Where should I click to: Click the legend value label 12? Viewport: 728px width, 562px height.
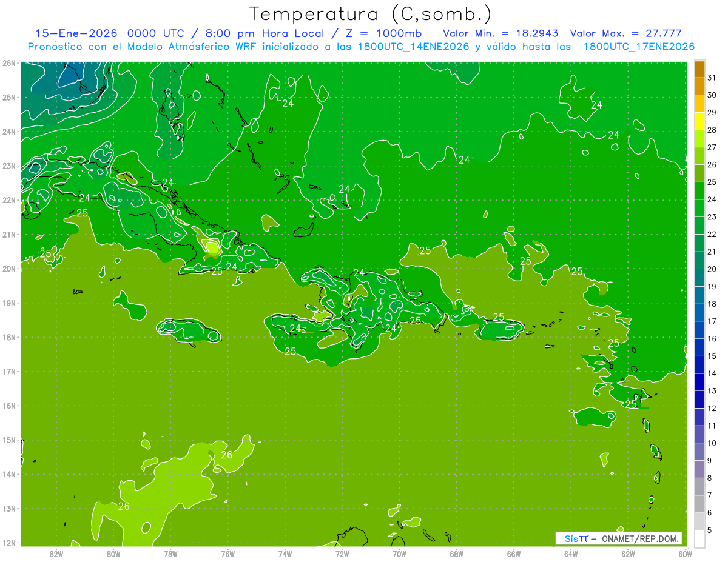point(712,408)
